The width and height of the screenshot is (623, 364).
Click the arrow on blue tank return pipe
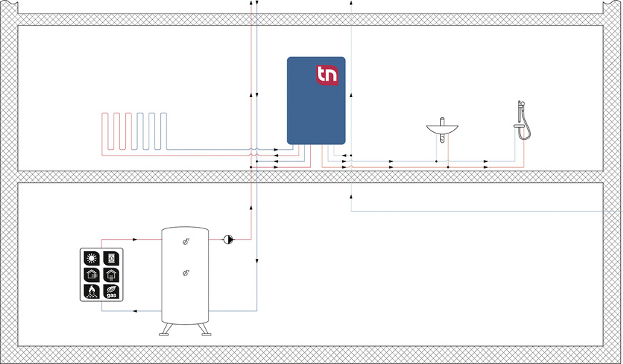(x=136, y=311)
